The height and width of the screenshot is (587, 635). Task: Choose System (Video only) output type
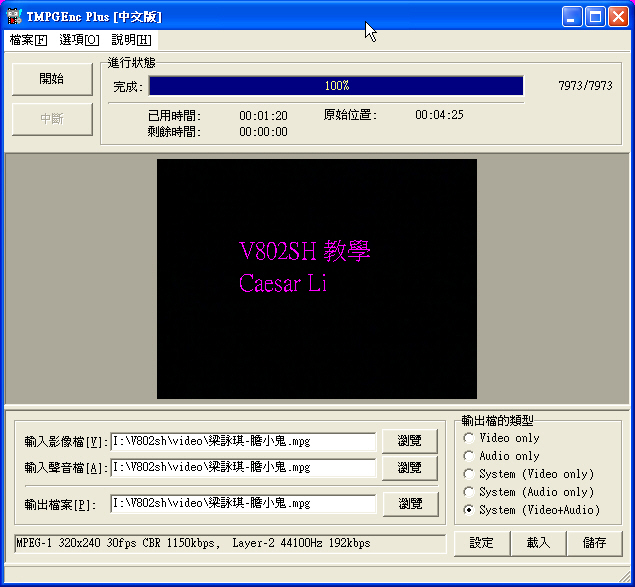tap(469, 474)
